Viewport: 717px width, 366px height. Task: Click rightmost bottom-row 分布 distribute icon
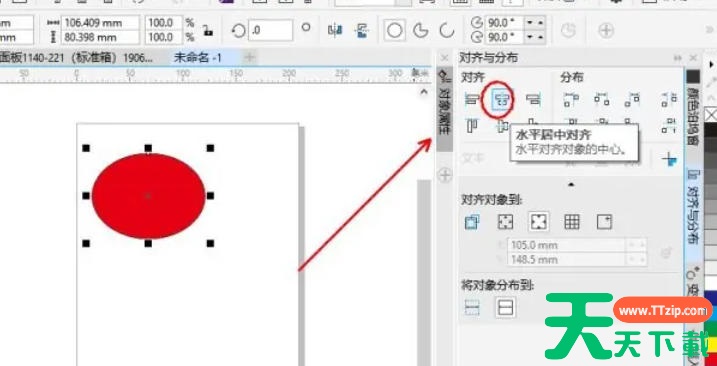click(669, 125)
